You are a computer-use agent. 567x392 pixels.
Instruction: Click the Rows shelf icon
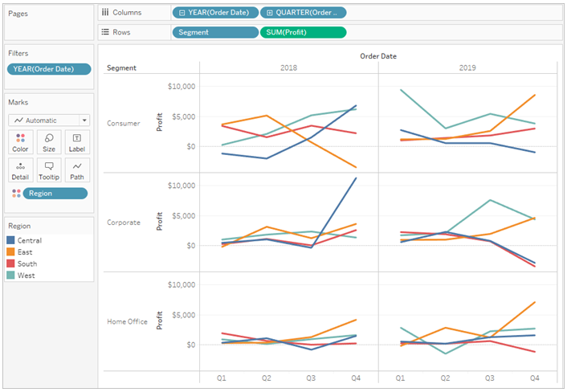(104, 32)
